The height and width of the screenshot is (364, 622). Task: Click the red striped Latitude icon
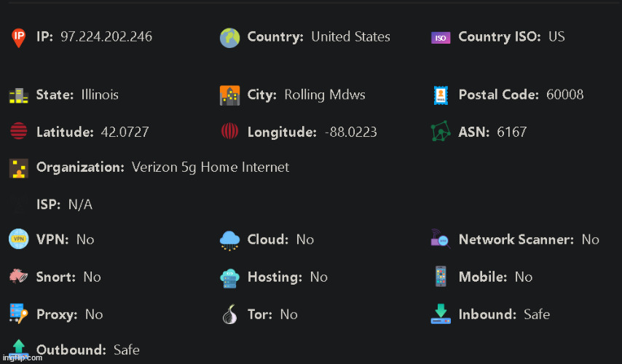point(19,131)
